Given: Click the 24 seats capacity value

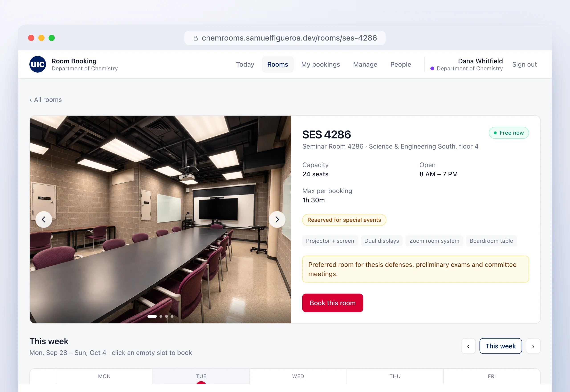Looking at the screenshot, I should (315, 174).
